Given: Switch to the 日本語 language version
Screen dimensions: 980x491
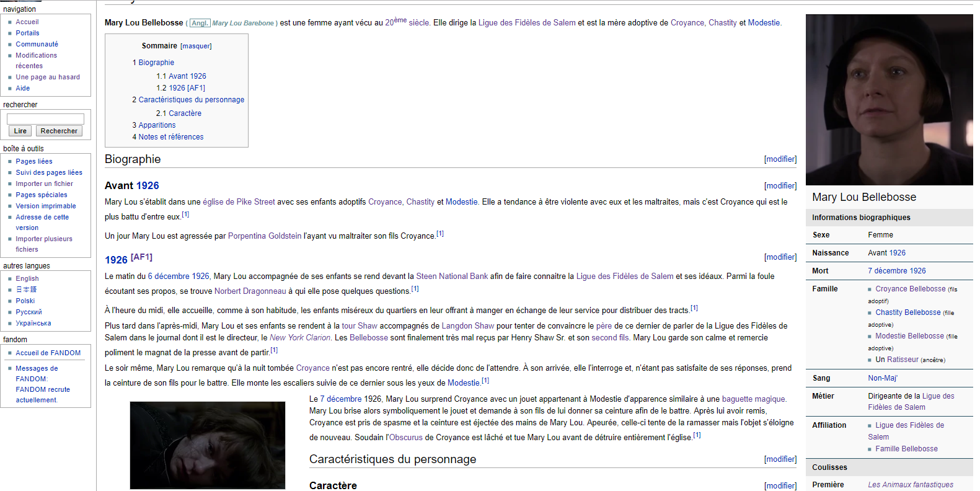Looking at the screenshot, I should click(26, 290).
